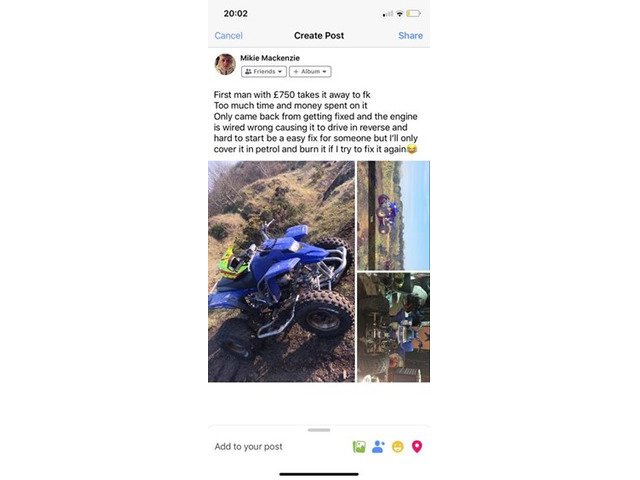Cancel the post creation
Image resolution: width=640 pixels, height=480 pixels.
229,36
